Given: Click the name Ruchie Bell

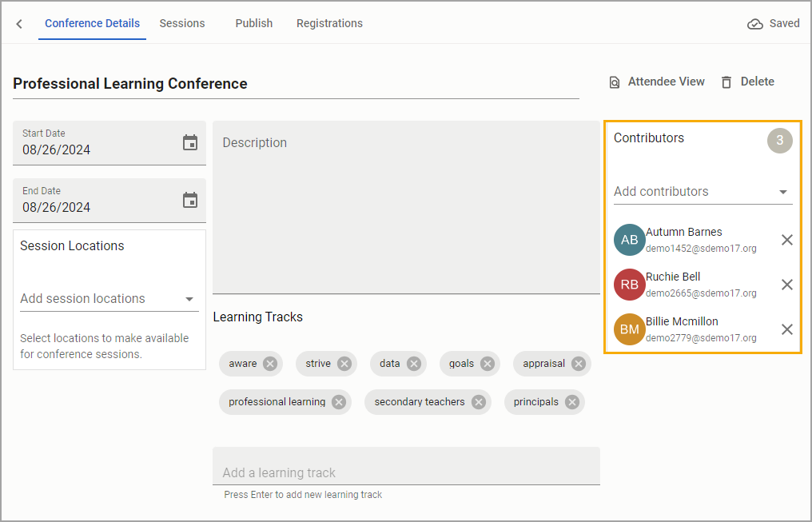Looking at the screenshot, I should 673,277.
